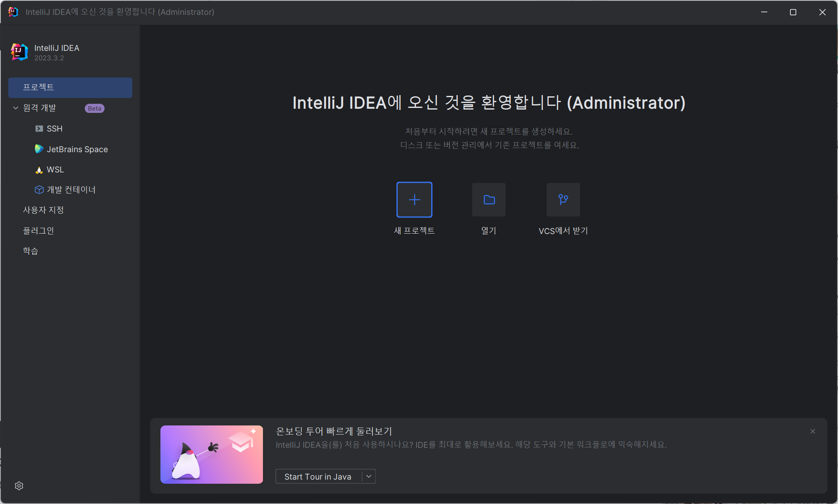Click the Beta badge next to 원격 개발

click(x=94, y=108)
